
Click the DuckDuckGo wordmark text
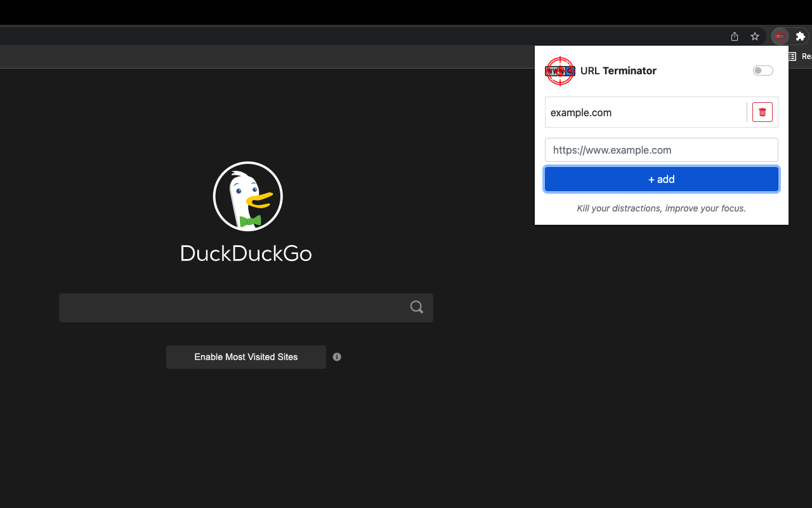pyautogui.click(x=246, y=254)
